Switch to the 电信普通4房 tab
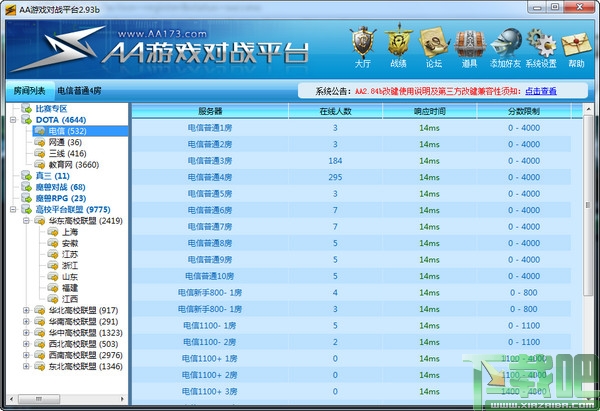Image resolution: width=600 pixels, height=411 pixels. (78, 90)
